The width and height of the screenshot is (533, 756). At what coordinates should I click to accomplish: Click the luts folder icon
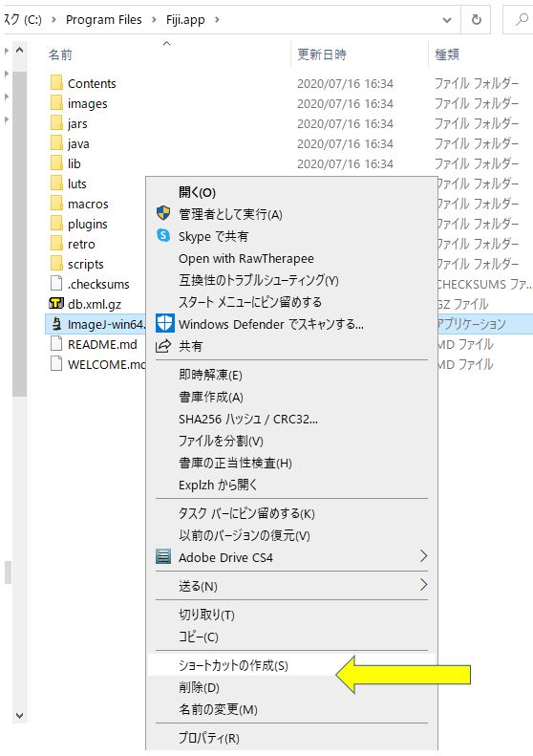(56, 184)
